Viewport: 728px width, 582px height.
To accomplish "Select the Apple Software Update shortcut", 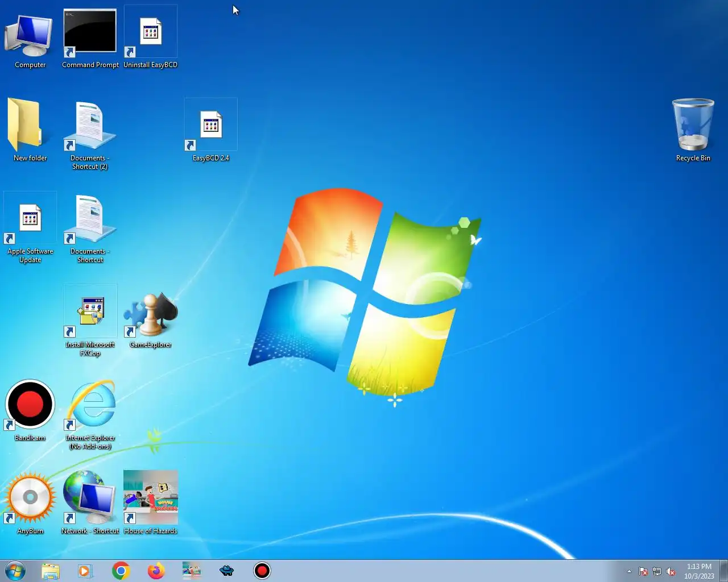I will tap(30, 228).
